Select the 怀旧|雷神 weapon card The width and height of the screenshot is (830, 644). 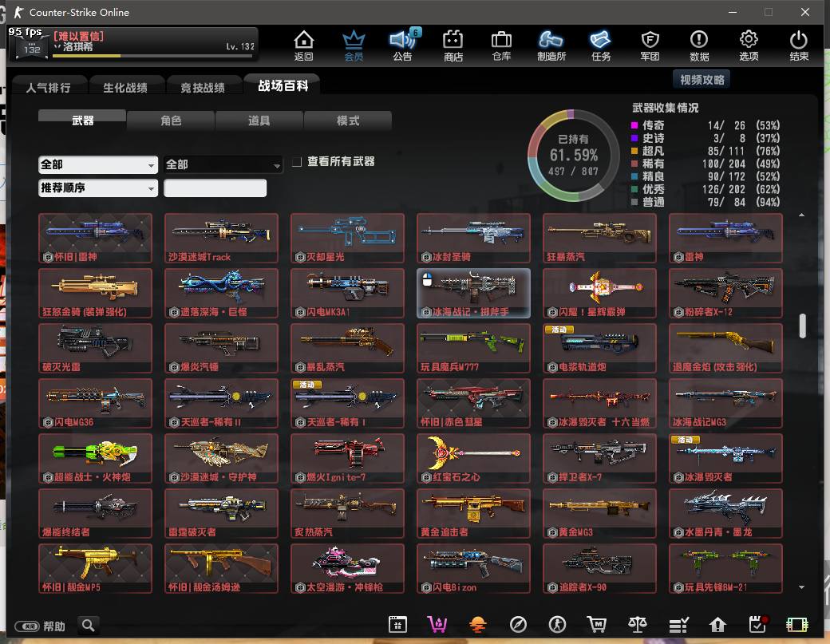pos(95,238)
